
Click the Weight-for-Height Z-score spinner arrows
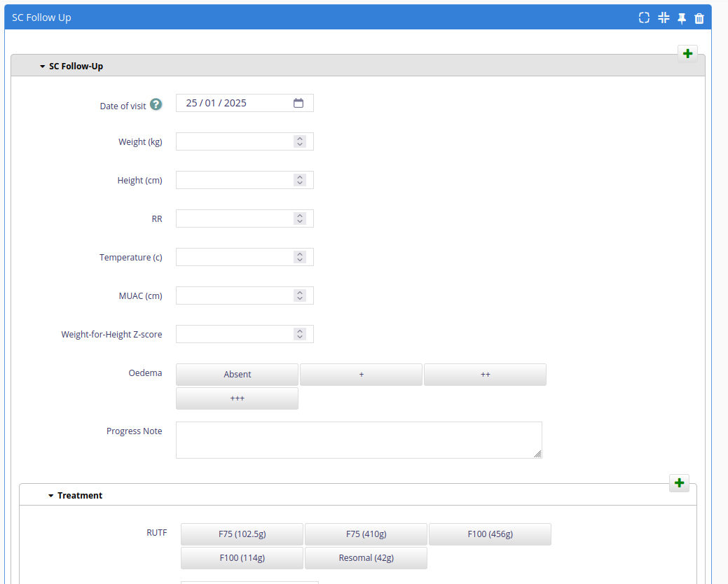(300, 334)
